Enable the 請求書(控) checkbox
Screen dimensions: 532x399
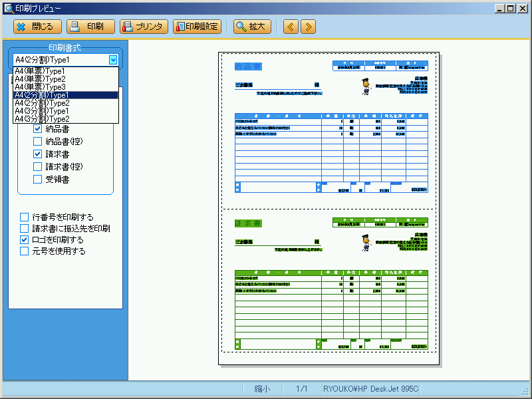pos(37,167)
